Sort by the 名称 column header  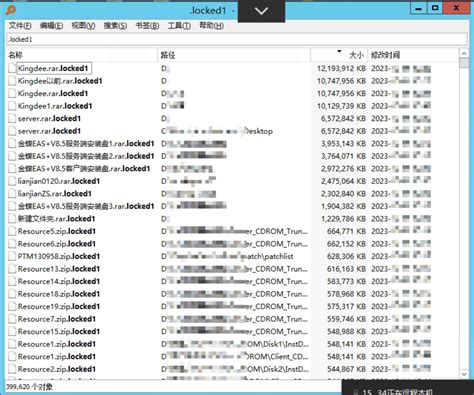pos(82,55)
